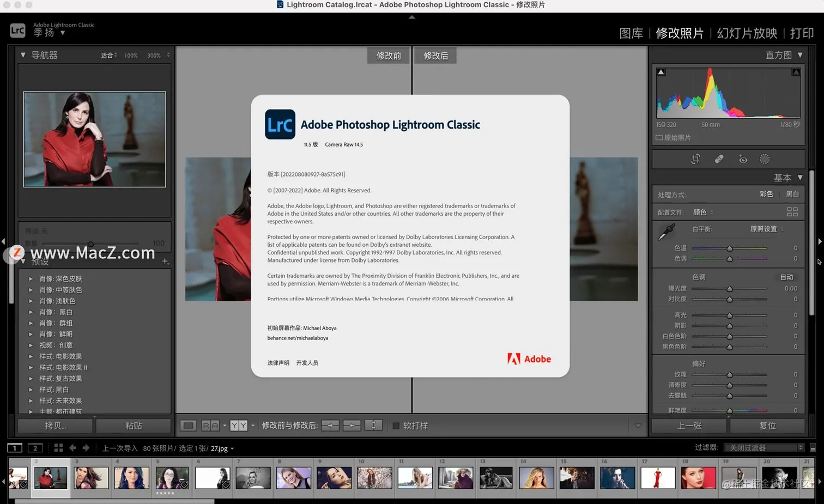
Task: Click the 拷贝... copy button
Action: (55, 426)
